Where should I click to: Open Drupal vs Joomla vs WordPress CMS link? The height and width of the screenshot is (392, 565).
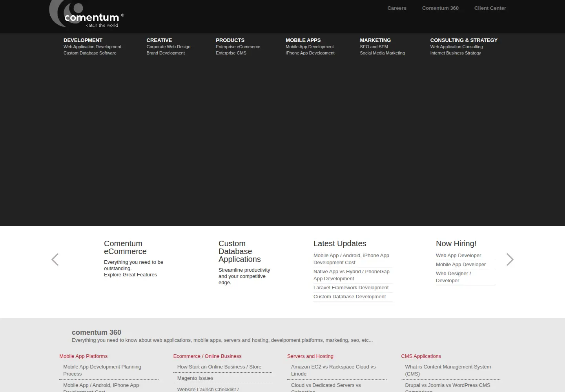448,388
